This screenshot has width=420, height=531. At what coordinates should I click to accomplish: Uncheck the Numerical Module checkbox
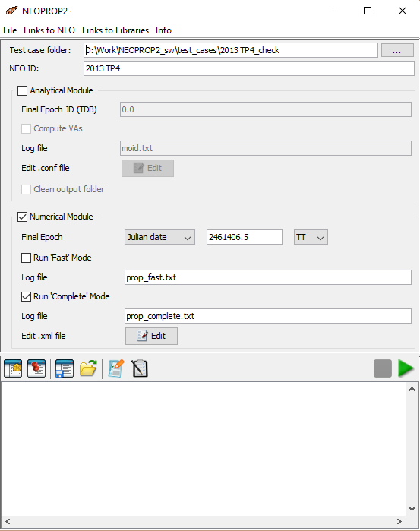22,217
